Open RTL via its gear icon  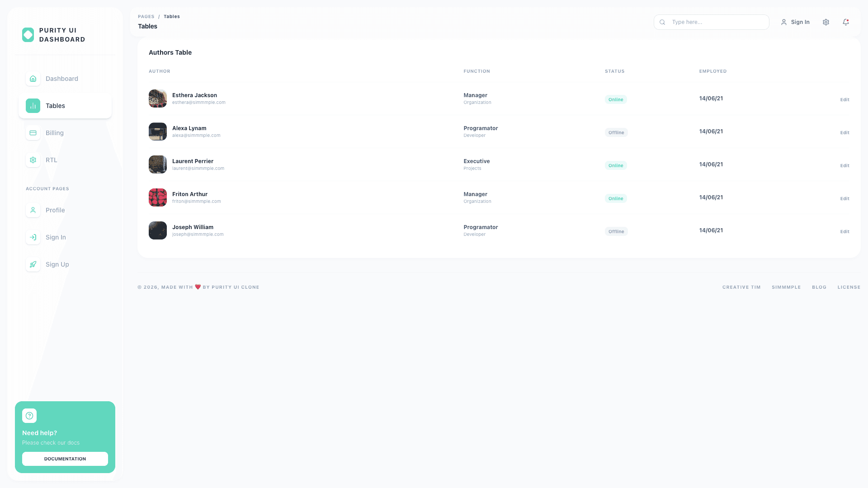pyautogui.click(x=33, y=160)
